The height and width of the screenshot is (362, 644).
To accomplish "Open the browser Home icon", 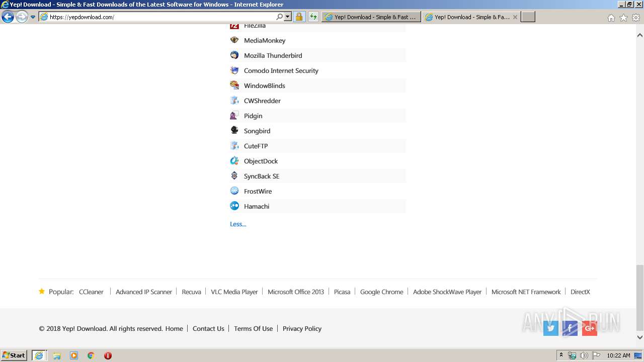I will [x=611, y=18].
